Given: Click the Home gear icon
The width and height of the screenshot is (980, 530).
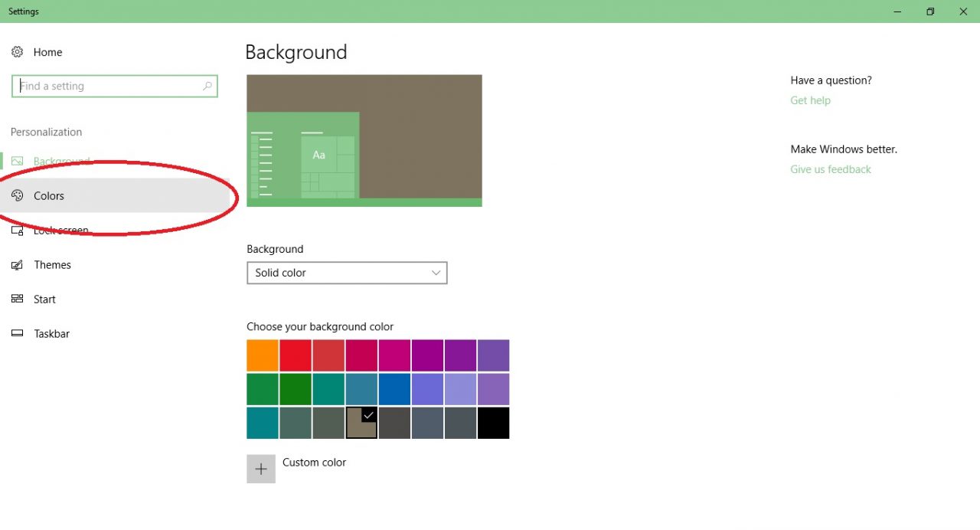Looking at the screenshot, I should (17, 52).
